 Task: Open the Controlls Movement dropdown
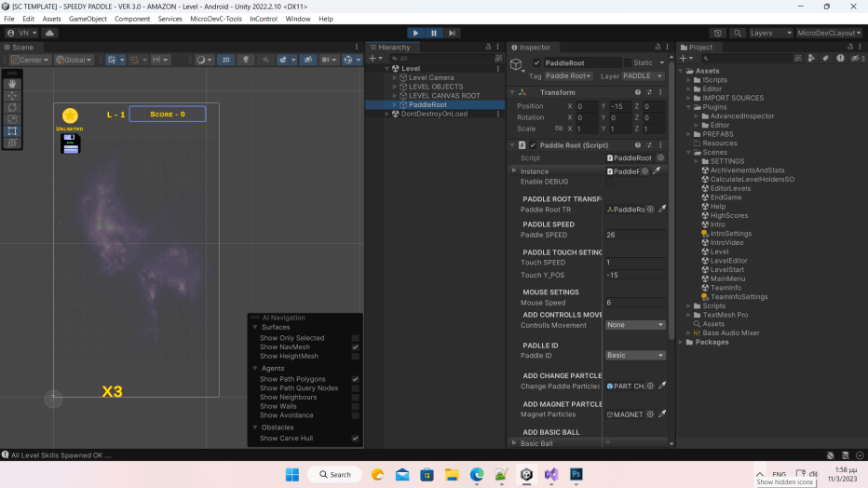point(635,325)
